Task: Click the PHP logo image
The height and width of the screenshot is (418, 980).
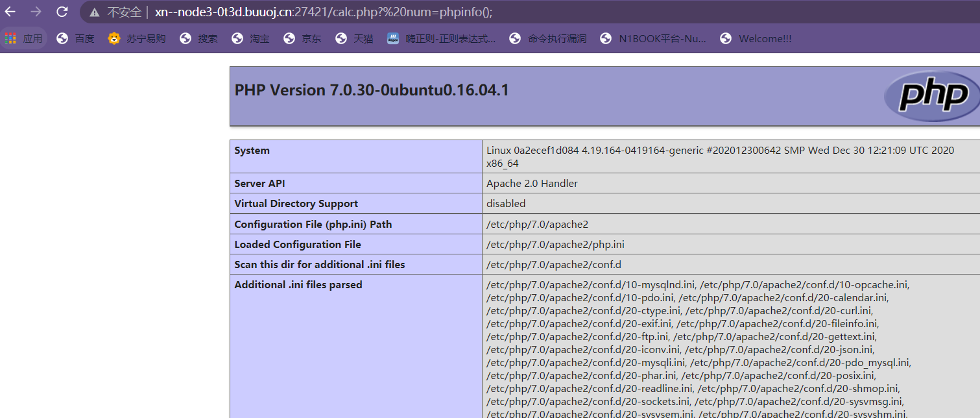Action: (932, 96)
